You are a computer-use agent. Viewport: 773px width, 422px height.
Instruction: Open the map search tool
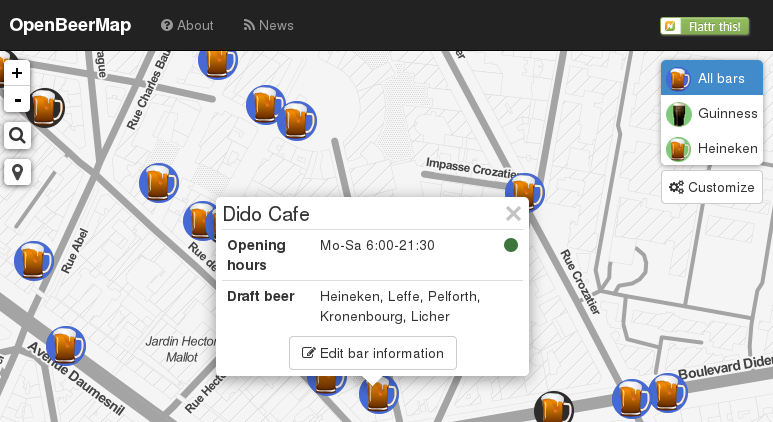point(17,136)
